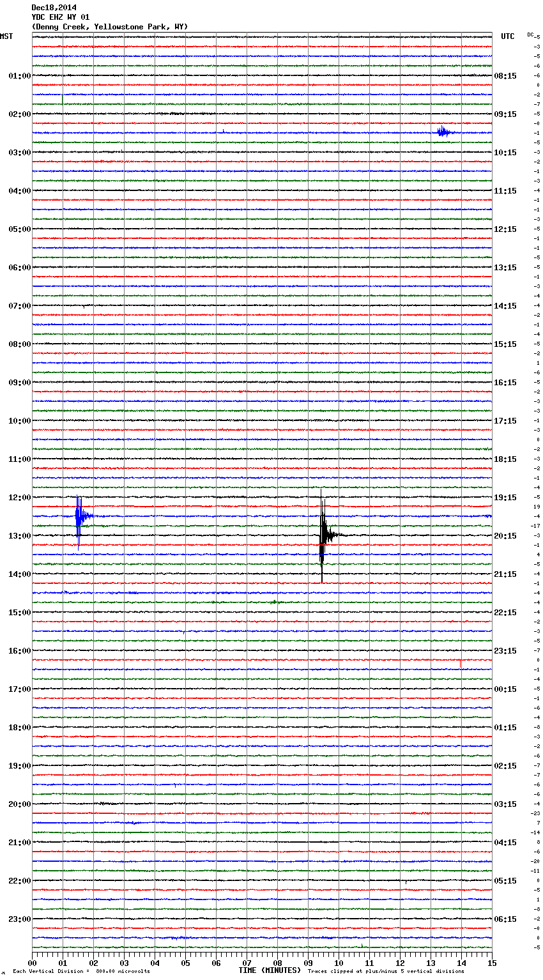Click the 00:15 UTC time label
Viewport: 543px width, 980px height.
505,689
